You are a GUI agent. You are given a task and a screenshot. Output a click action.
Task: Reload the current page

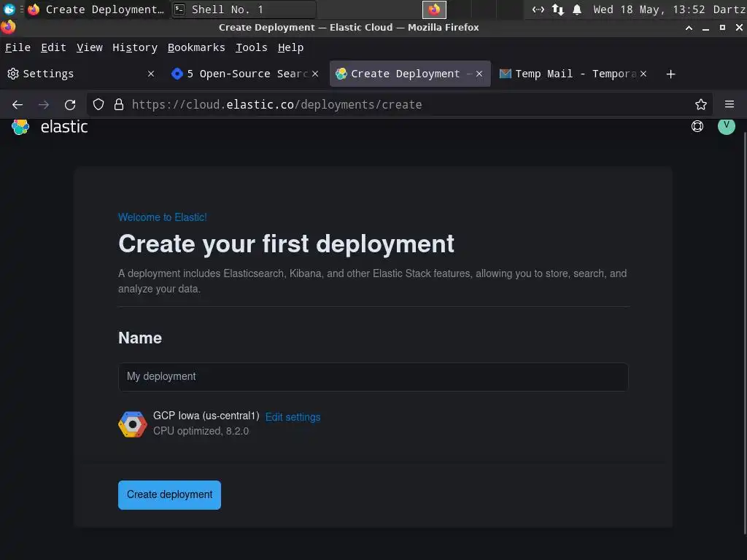tap(70, 105)
